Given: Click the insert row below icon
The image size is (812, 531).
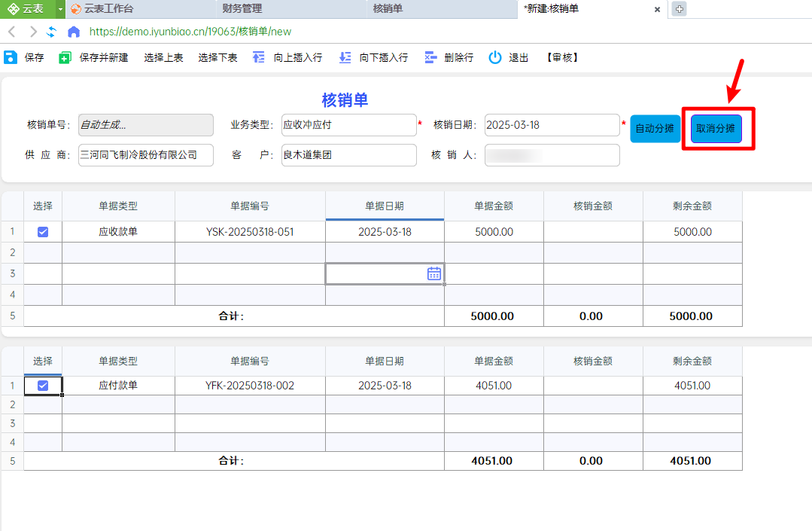Looking at the screenshot, I should 345,57.
